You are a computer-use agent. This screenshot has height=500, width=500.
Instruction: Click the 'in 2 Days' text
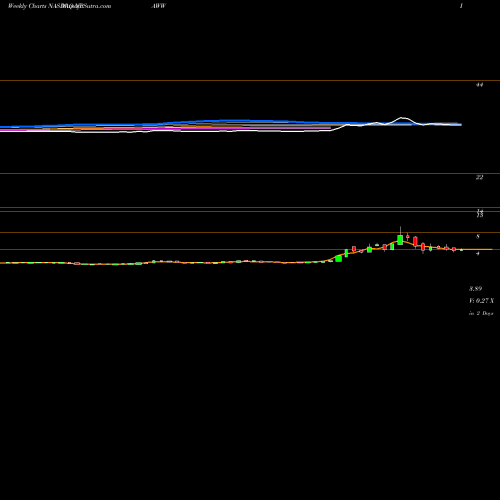point(481,313)
